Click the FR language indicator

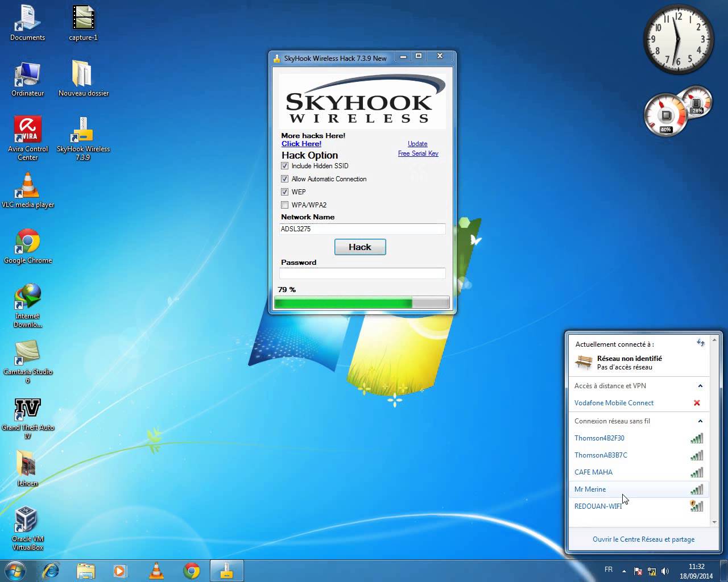609,569
